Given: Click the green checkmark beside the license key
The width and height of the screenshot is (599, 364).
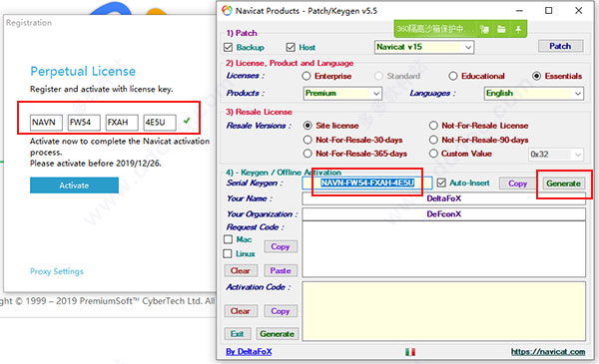Looking at the screenshot, I should tap(187, 121).
